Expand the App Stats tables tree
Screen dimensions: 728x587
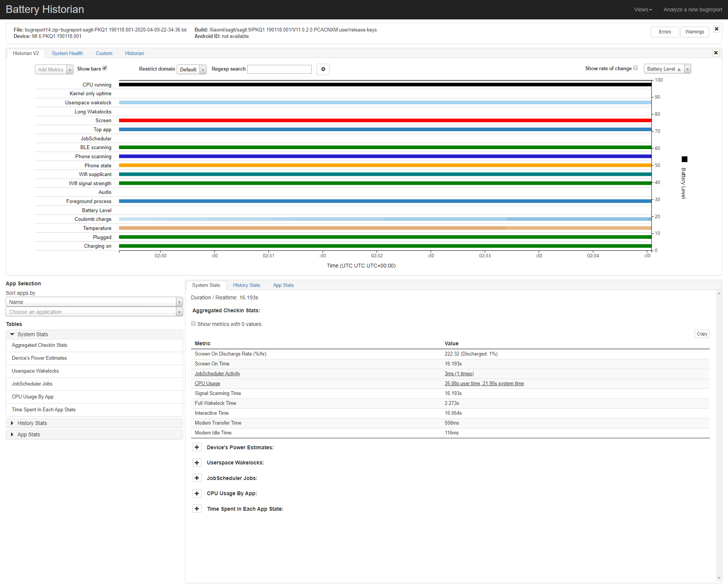click(12, 434)
